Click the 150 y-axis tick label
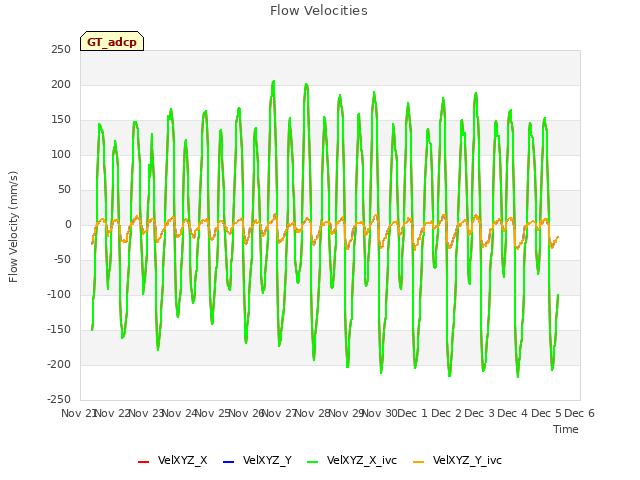 (61, 120)
